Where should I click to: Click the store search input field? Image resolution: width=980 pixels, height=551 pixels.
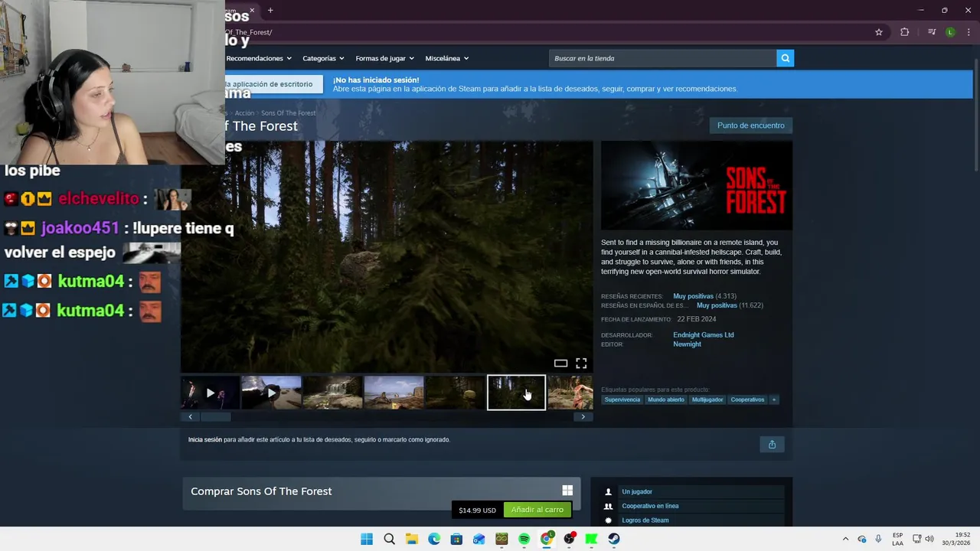click(x=663, y=58)
